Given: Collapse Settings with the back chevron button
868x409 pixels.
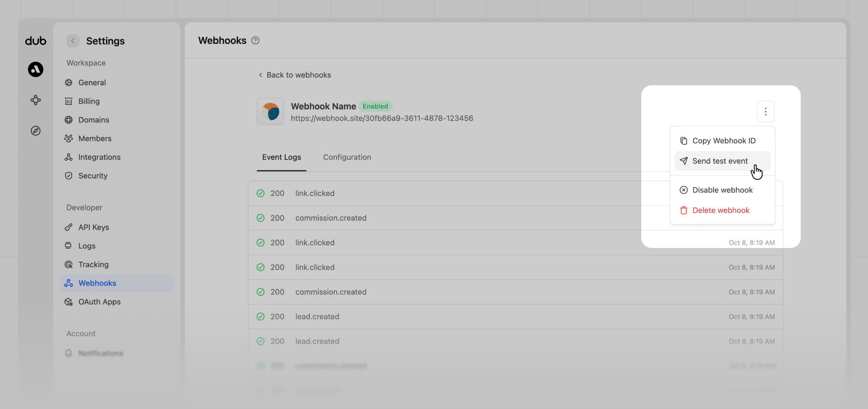Looking at the screenshot, I should (x=73, y=41).
